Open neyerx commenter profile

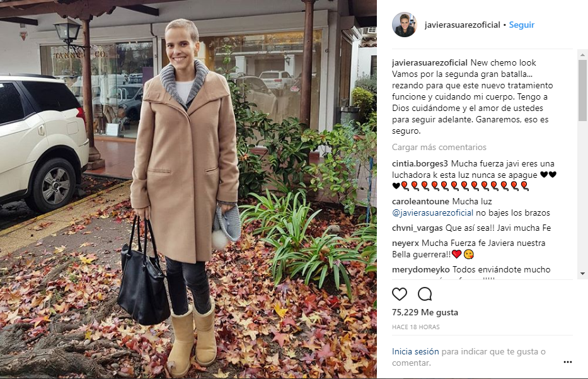405,243
